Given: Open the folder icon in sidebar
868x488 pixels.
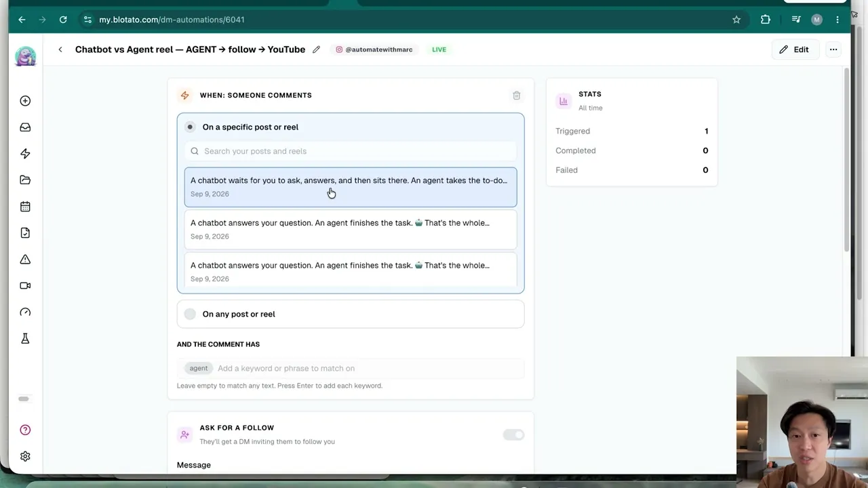Looking at the screenshot, I should (x=25, y=180).
